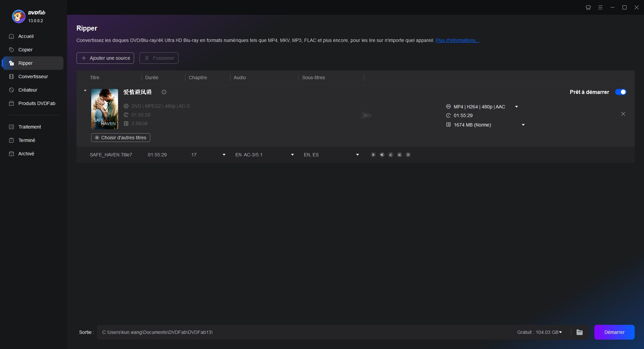Click the disc icon beside MP4 profile

[x=448, y=106]
